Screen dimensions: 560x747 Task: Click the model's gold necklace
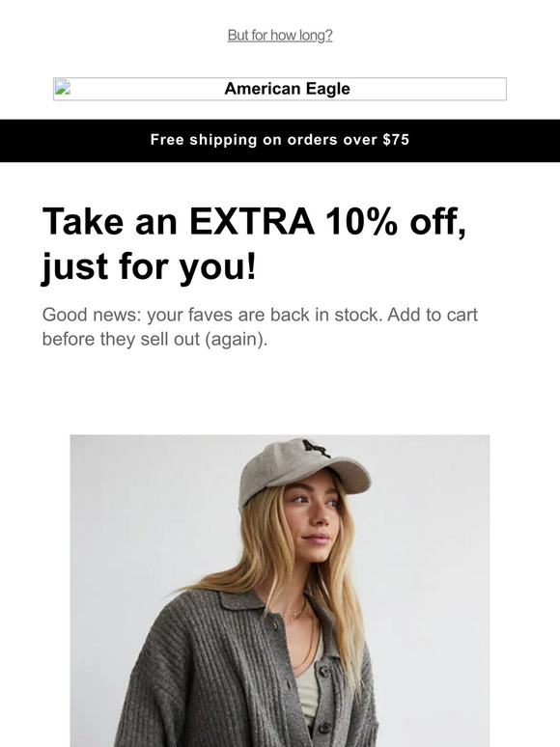tap(296, 616)
